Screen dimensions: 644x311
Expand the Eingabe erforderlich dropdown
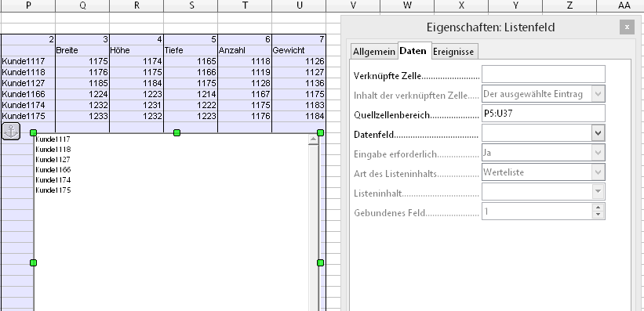tap(598, 153)
